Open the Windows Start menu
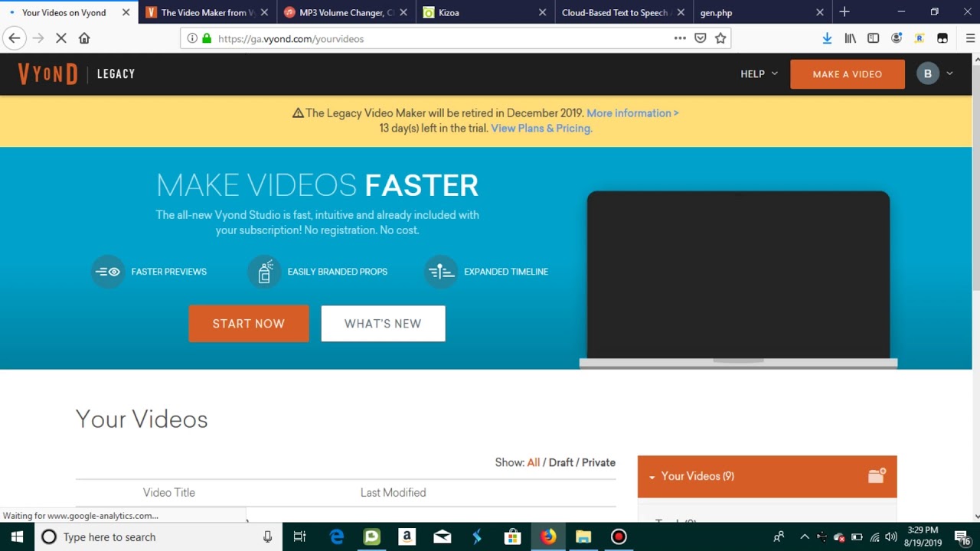The width and height of the screenshot is (980, 551). click(17, 537)
